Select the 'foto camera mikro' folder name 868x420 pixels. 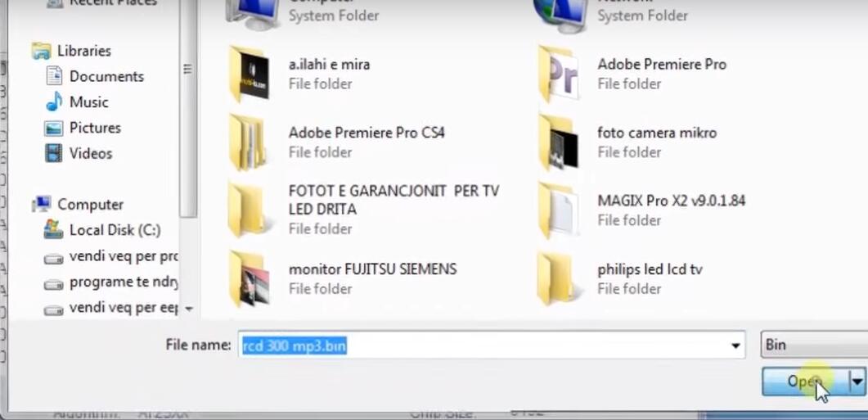pyautogui.click(x=657, y=133)
